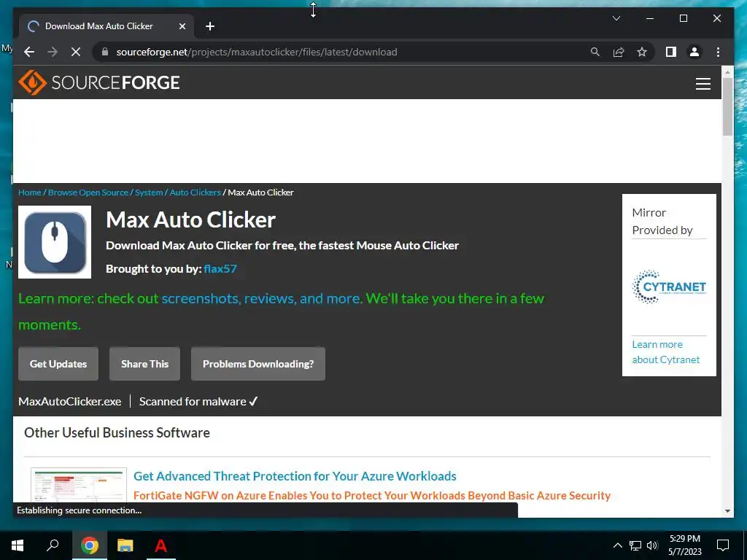Click the SourceForge logo
This screenshot has width=747, height=560.
(99, 82)
